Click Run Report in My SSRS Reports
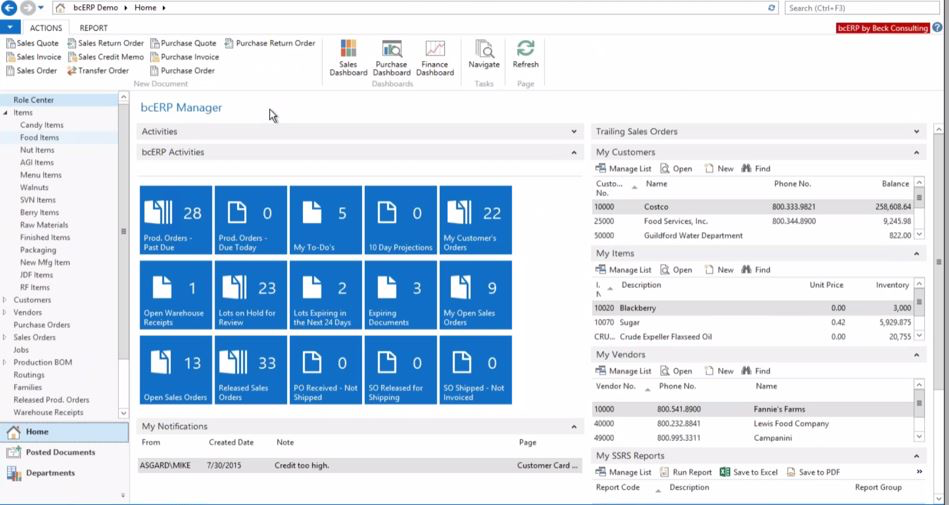The height and width of the screenshot is (505, 949). [x=686, y=472]
